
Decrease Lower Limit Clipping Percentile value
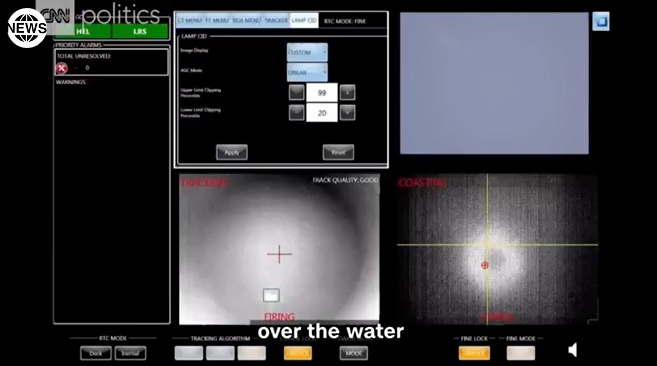click(x=297, y=112)
